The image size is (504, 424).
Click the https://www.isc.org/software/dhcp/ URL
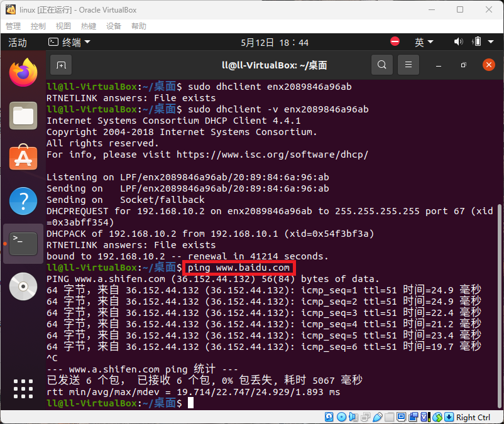272,155
